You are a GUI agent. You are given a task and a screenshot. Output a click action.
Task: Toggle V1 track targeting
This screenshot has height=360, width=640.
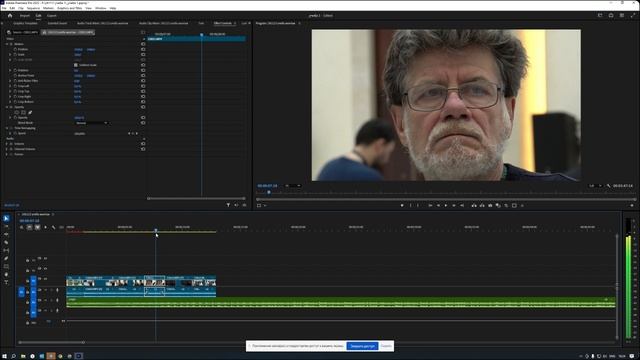click(33, 280)
